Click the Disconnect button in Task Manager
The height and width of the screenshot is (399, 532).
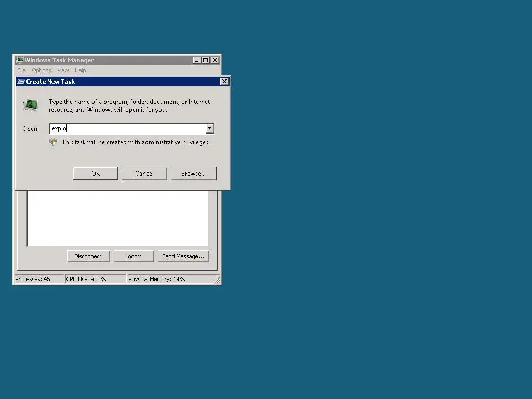tap(88, 256)
